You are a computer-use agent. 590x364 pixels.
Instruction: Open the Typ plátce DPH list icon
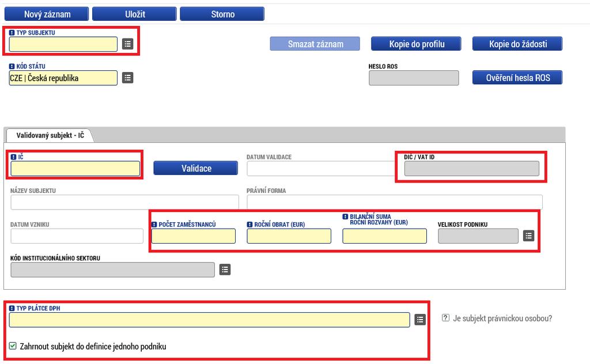point(420,320)
